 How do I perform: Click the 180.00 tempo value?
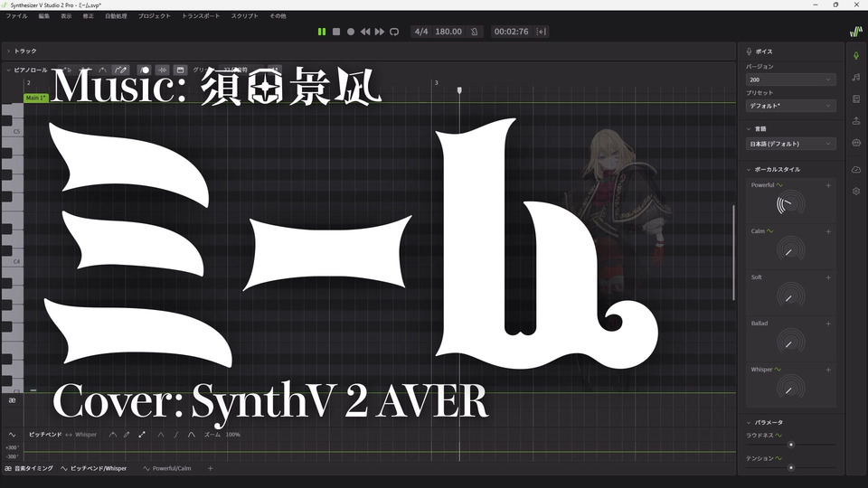[x=448, y=32]
